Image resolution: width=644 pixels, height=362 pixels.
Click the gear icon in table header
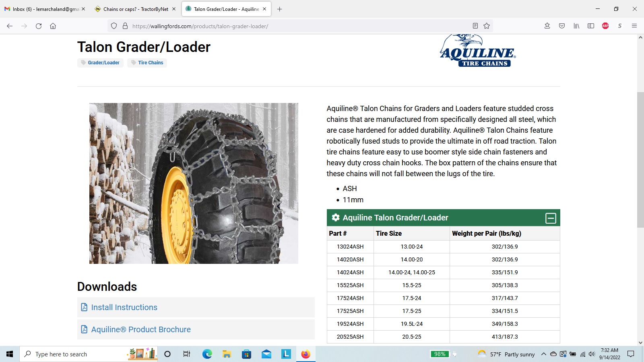336,218
